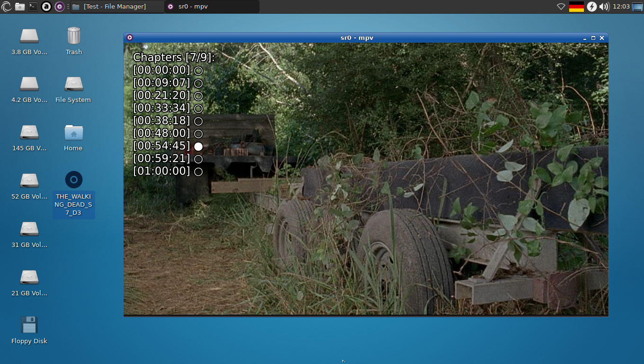Click the show desktop panel icon
Viewport: 644px width, 364px height.
[x=637, y=7]
